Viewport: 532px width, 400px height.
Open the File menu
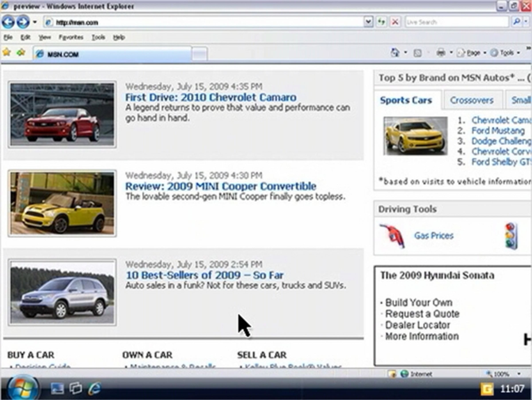click(8, 37)
